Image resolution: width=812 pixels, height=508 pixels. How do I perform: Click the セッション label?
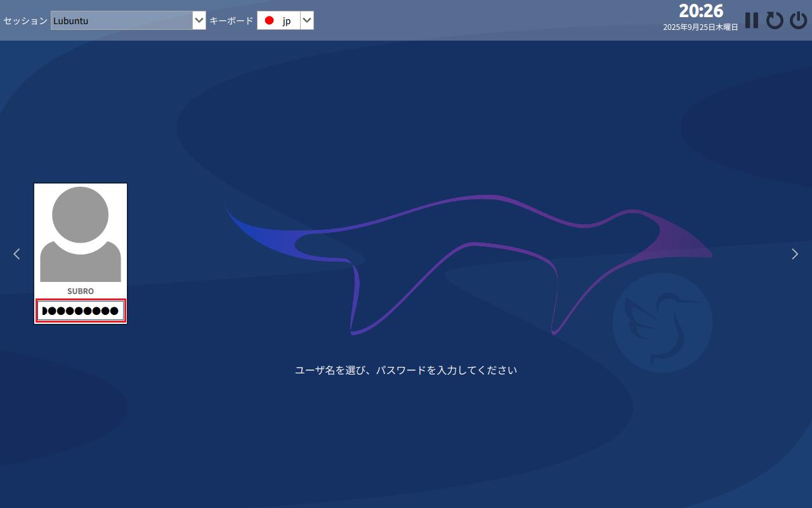(25, 20)
